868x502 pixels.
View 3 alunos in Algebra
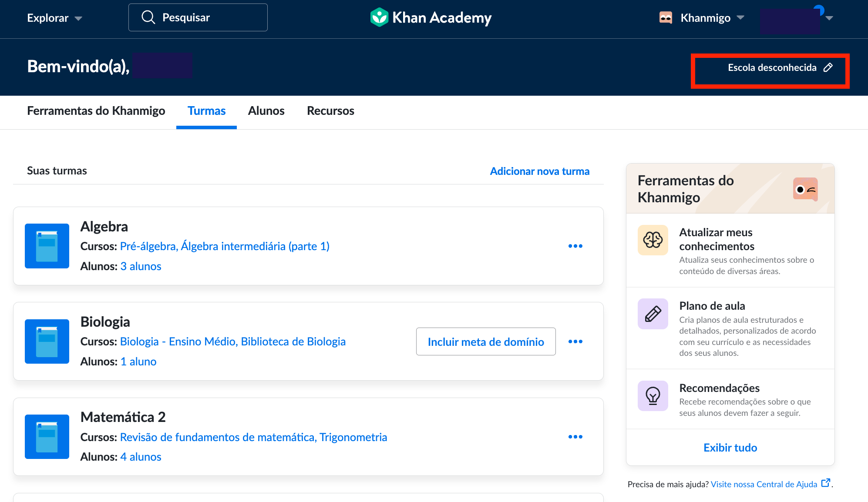click(x=141, y=266)
